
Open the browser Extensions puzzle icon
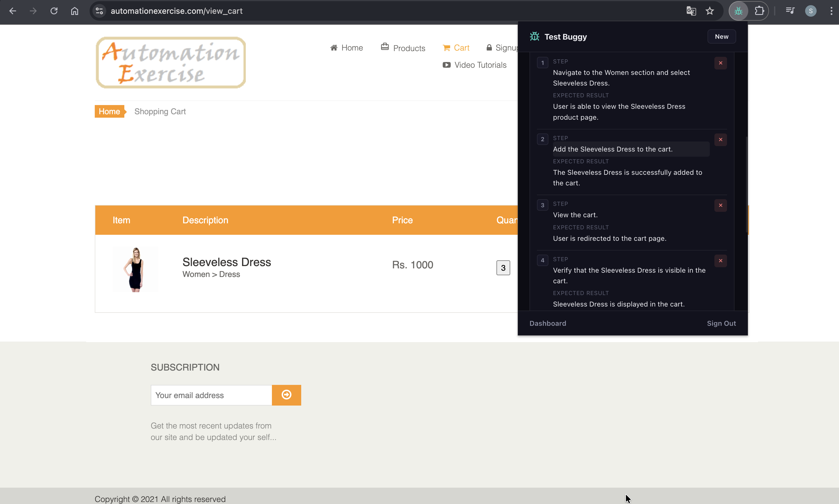coord(759,11)
